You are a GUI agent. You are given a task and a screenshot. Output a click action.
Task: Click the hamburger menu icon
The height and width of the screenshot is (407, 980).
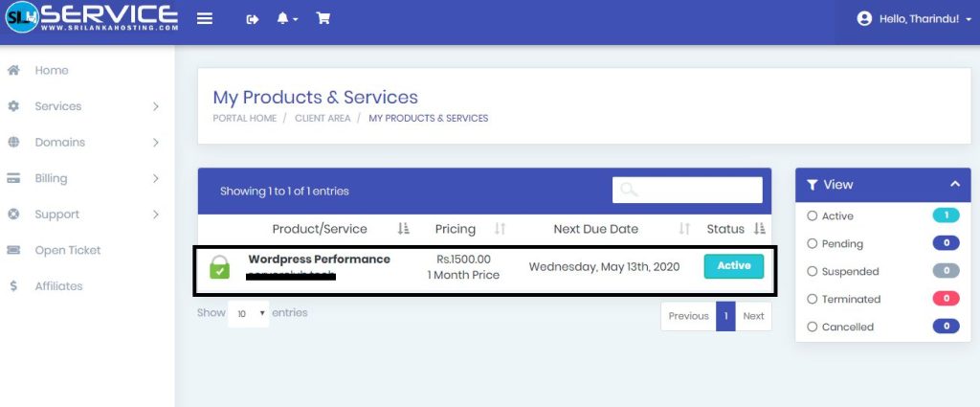205,18
